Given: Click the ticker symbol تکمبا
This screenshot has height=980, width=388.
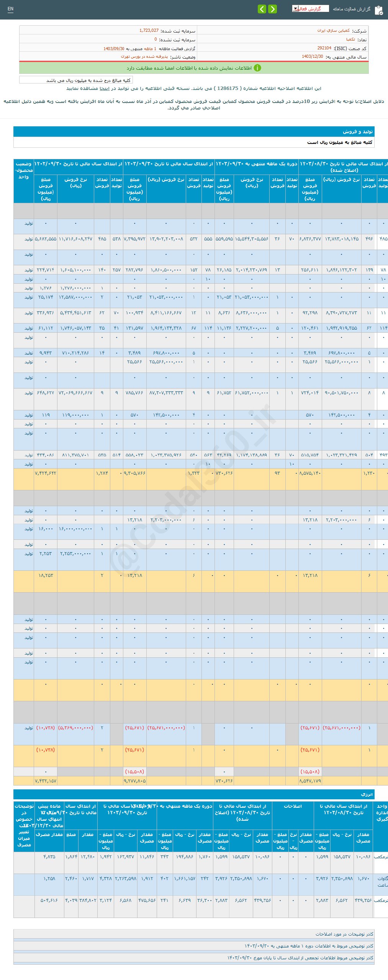Looking at the screenshot, I should [350, 39].
